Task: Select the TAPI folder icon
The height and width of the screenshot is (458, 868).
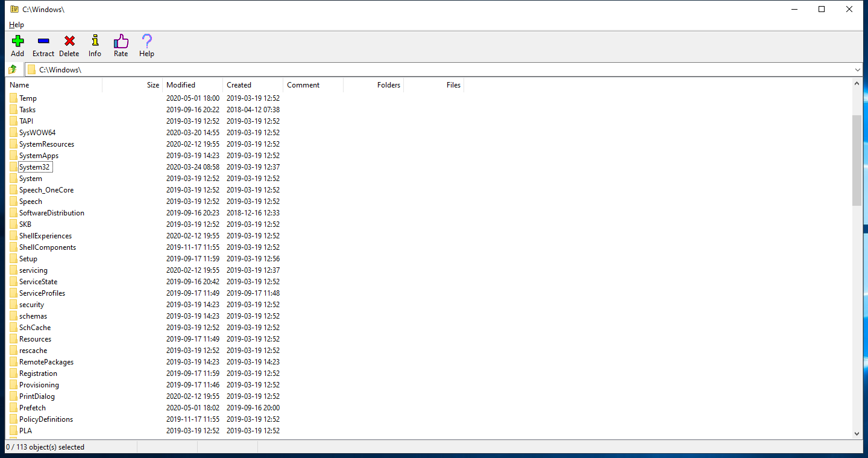Action: click(13, 121)
